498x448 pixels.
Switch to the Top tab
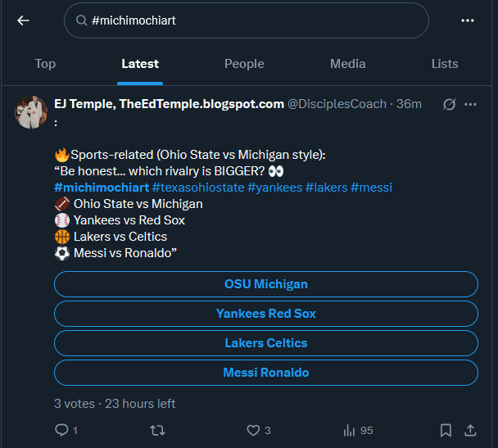pyautogui.click(x=45, y=64)
